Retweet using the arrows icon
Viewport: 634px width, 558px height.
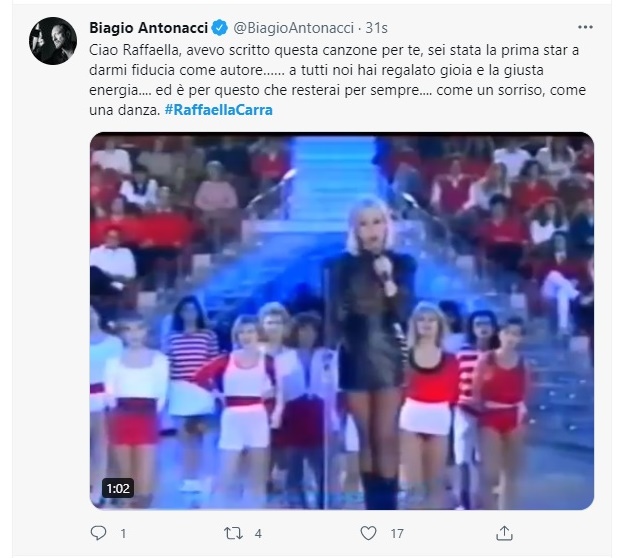(x=233, y=533)
